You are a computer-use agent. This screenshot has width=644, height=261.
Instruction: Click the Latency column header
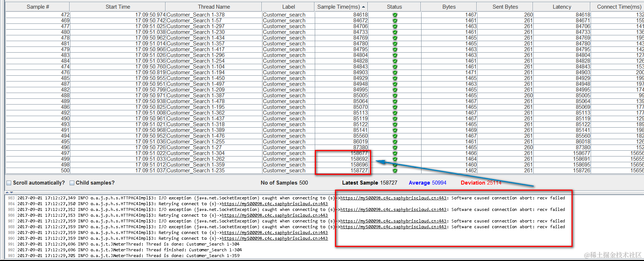click(x=562, y=7)
